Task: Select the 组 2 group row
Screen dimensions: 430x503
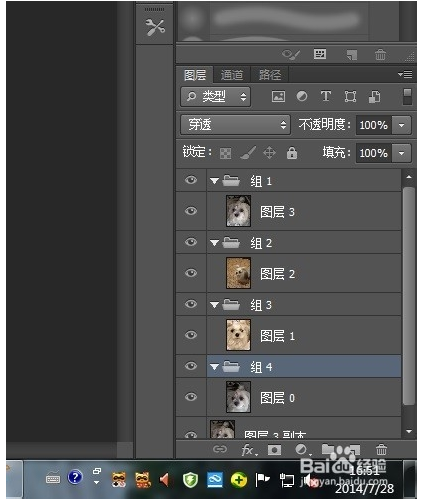Action: coord(304,243)
